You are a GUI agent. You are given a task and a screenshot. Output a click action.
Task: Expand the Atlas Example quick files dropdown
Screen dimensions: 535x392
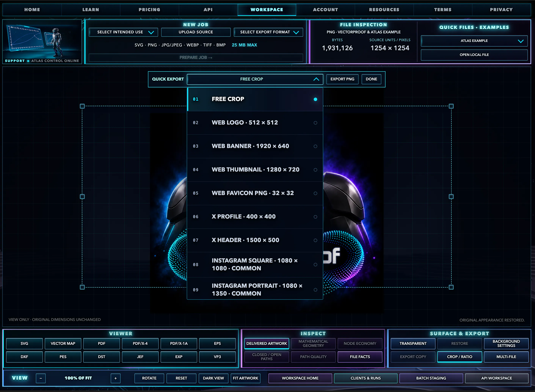[474, 41]
